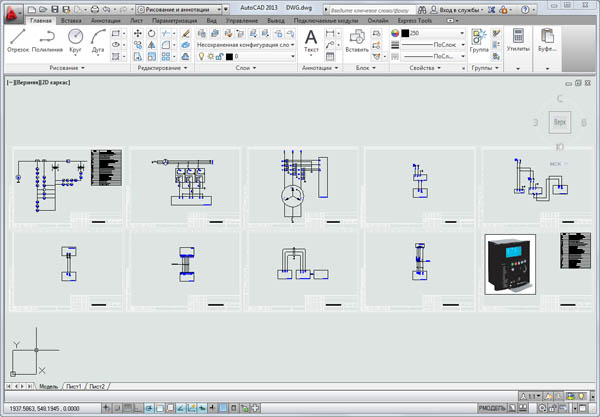Switch to the Параметризация ribbon tab
The image size is (600, 417).
pyautogui.click(x=174, y=20)
